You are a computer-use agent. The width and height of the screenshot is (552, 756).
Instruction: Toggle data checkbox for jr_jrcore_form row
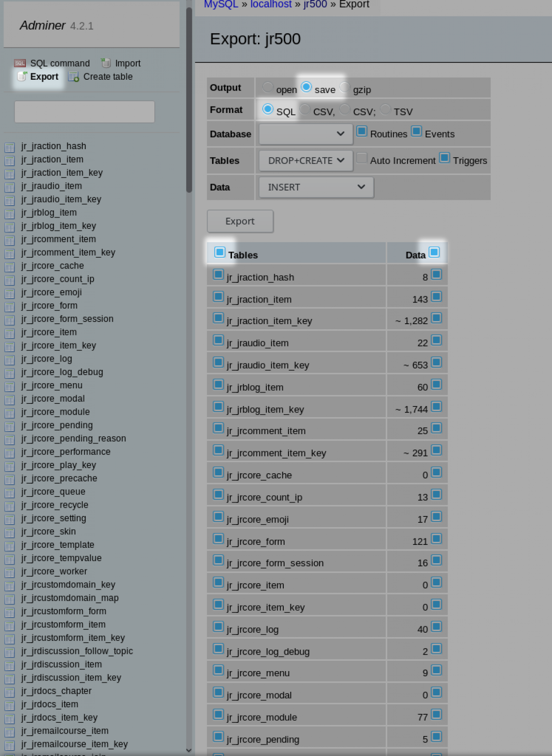437,539
